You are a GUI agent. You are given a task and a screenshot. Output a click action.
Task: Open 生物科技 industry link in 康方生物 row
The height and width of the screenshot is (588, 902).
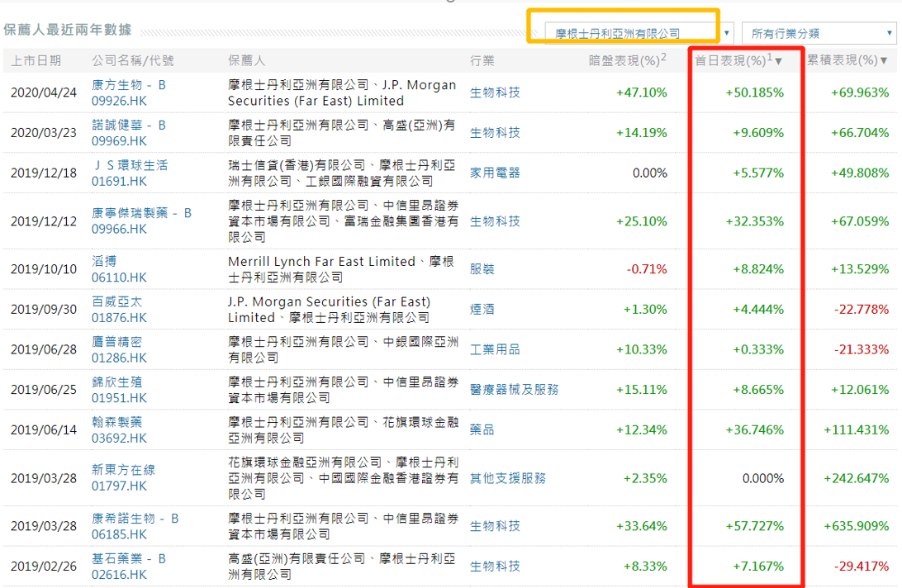(495, 92)
